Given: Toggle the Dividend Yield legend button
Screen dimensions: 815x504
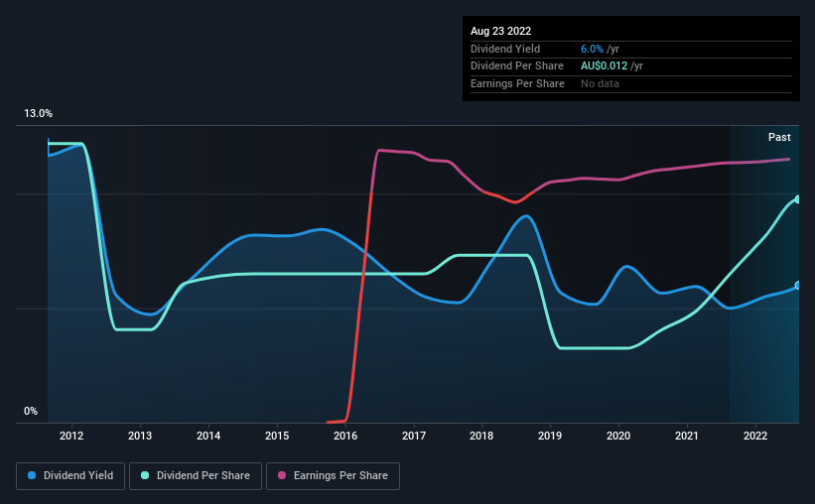Looking at the screenshot, I should pyautogui.click(x=70, y=476).
